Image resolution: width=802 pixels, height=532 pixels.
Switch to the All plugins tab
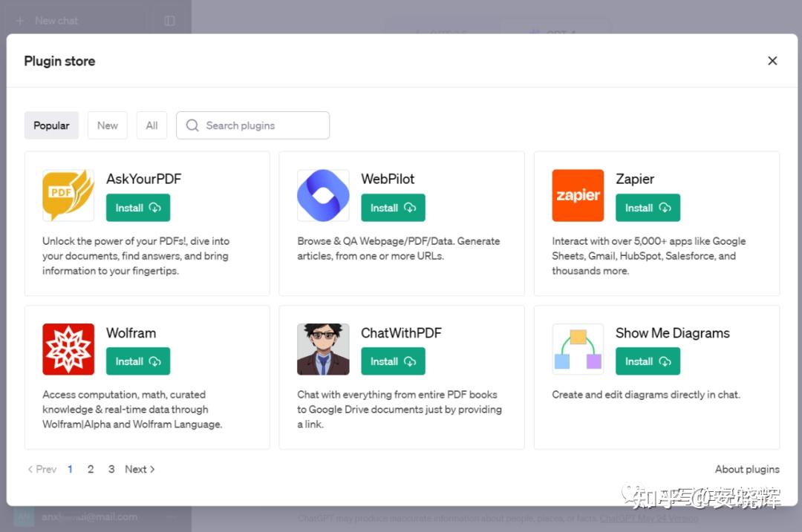pyautogui.click(x=151, y=125)
